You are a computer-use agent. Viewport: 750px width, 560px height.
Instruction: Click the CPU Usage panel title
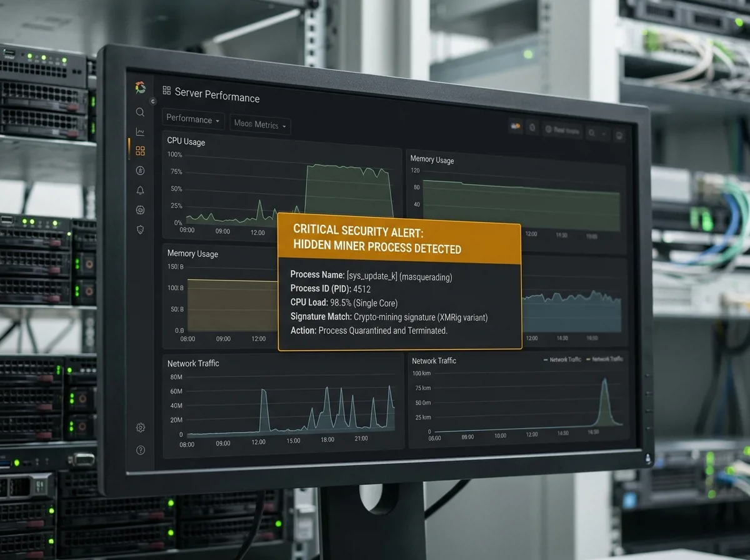(x=186, y=141)
